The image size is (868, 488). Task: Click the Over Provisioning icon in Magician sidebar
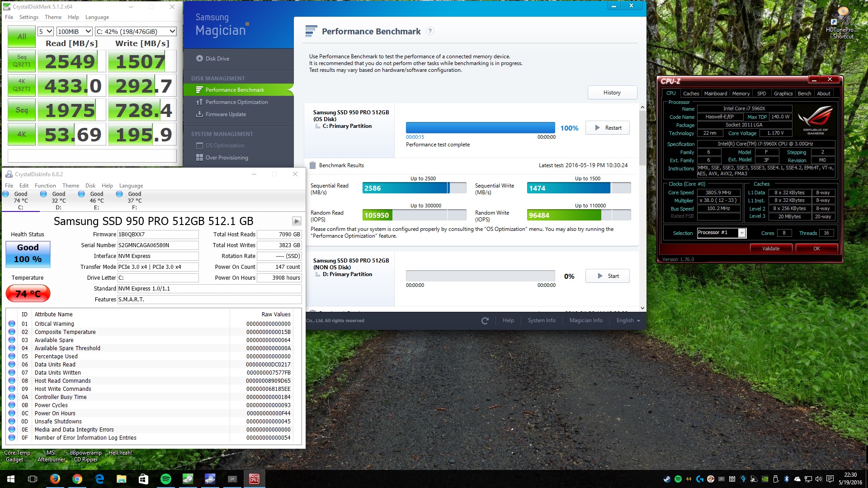[199, 158]
